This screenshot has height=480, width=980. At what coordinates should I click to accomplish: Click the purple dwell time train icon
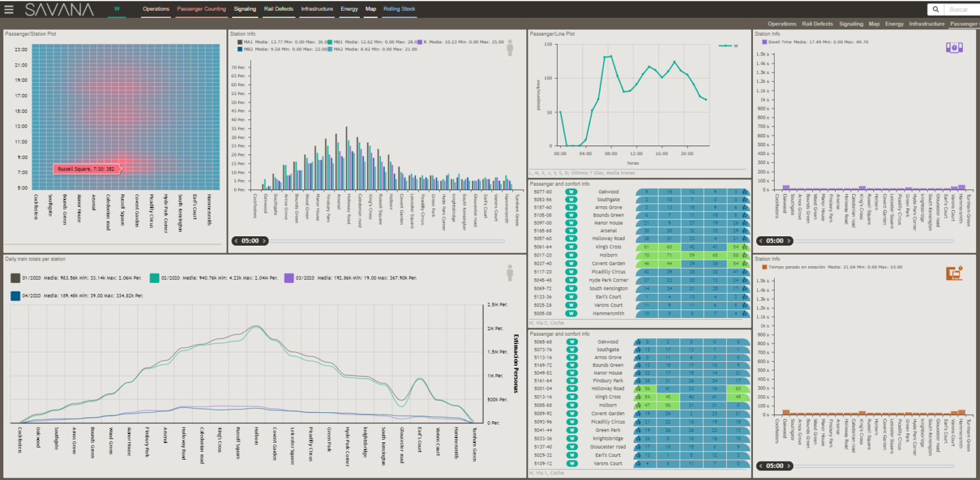(x=954, y=48)
